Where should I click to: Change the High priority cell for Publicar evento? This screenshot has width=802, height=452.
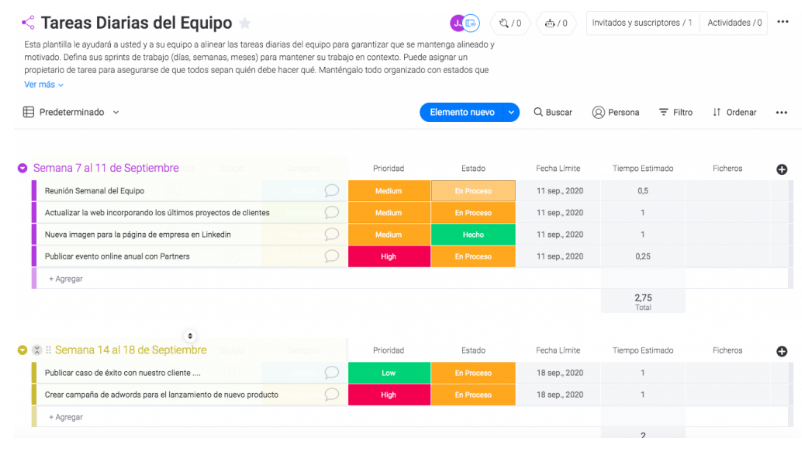coord(388,256)
